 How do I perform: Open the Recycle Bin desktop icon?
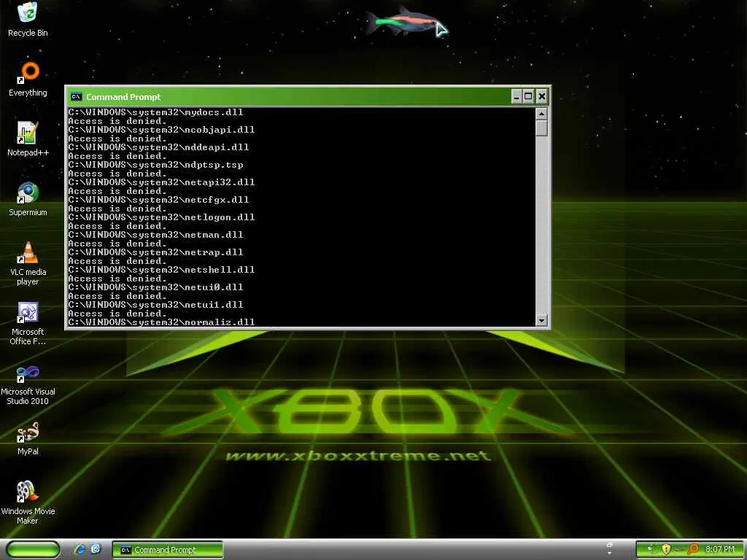coord(28,19)
